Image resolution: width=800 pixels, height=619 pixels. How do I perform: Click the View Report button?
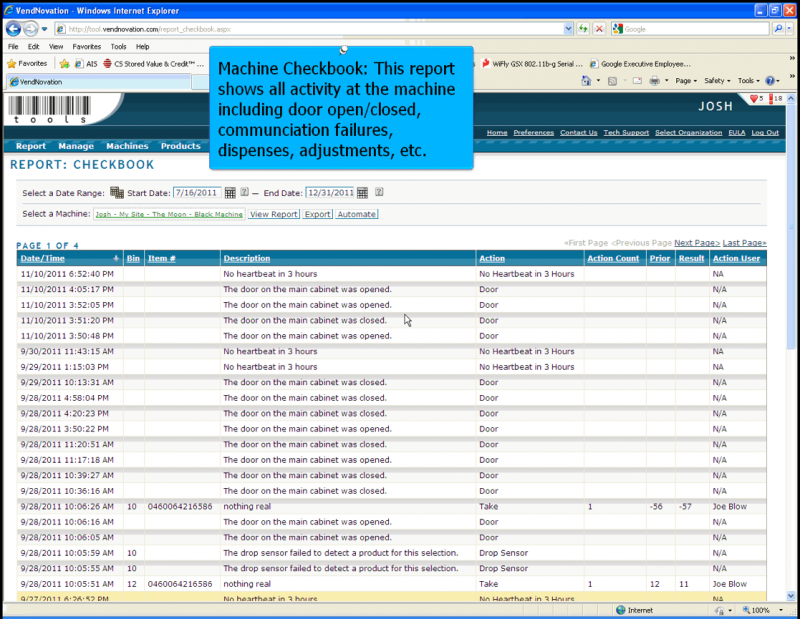[x=274, y=214]
